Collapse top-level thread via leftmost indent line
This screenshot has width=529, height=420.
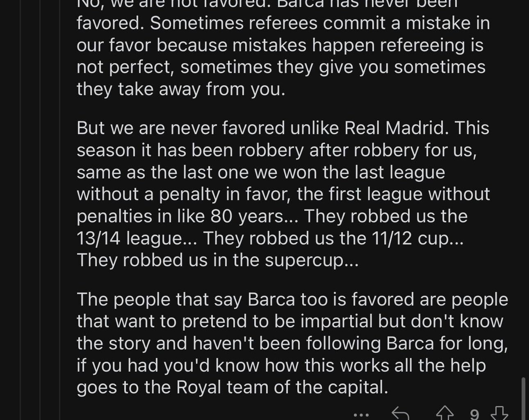point(21,205)
